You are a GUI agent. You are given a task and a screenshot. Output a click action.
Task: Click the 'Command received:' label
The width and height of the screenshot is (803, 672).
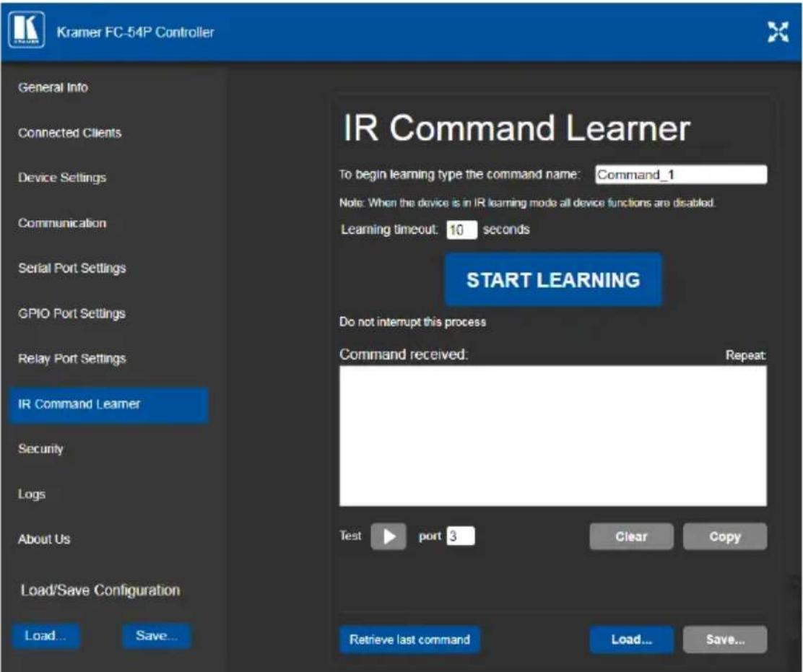(404, 354)
